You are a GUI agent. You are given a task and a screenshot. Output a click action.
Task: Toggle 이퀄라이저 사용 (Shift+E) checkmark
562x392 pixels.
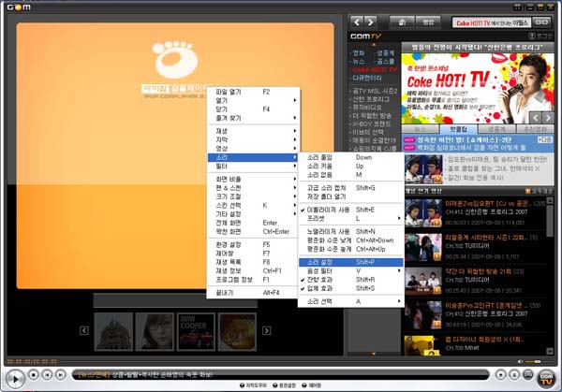(x=350, y=210)
